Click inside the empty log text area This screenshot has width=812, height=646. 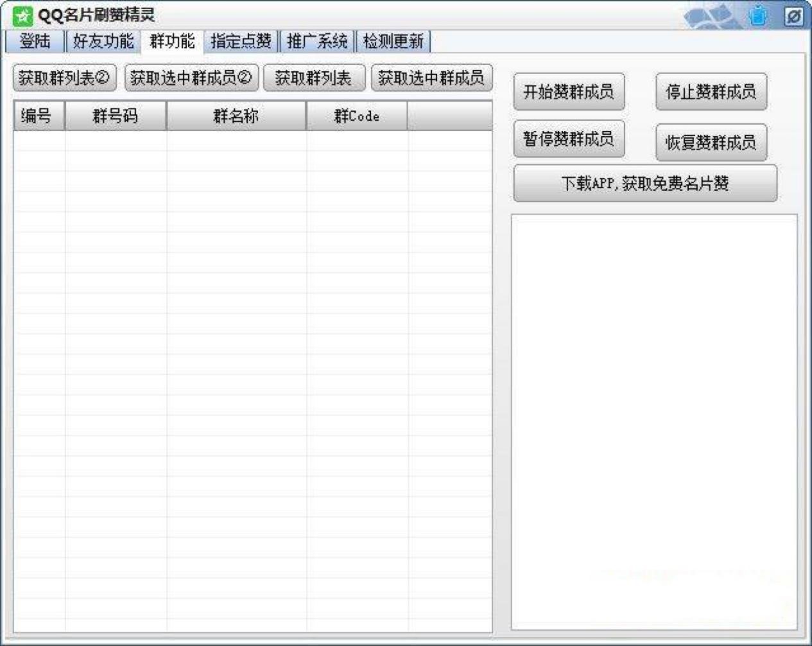[x=654, y=422]
